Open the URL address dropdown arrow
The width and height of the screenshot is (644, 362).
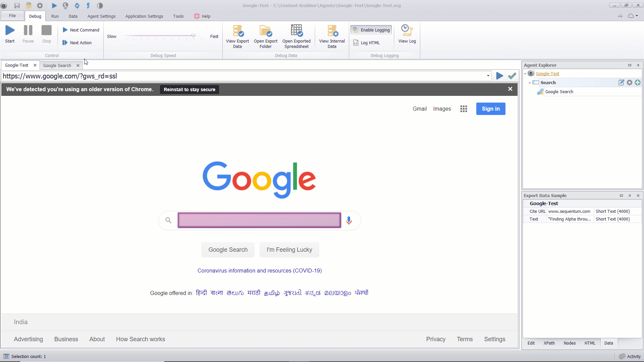pyautogui.click(x=488, y=76)
